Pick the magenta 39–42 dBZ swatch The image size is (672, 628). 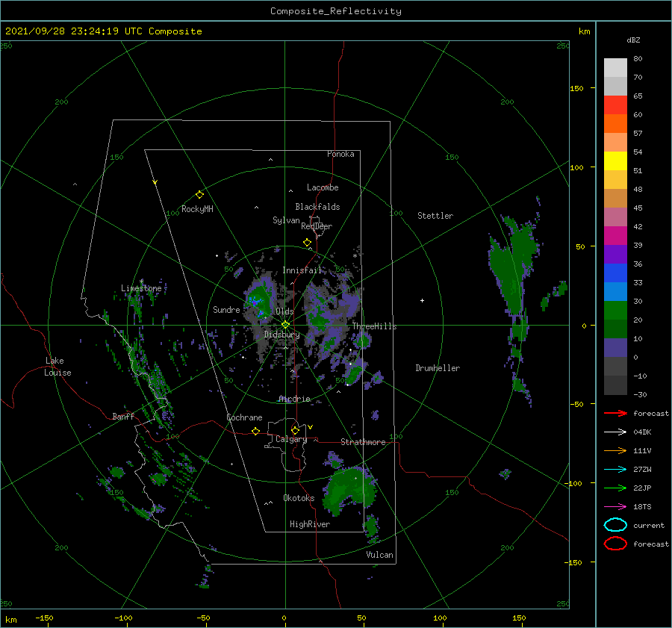615,236
